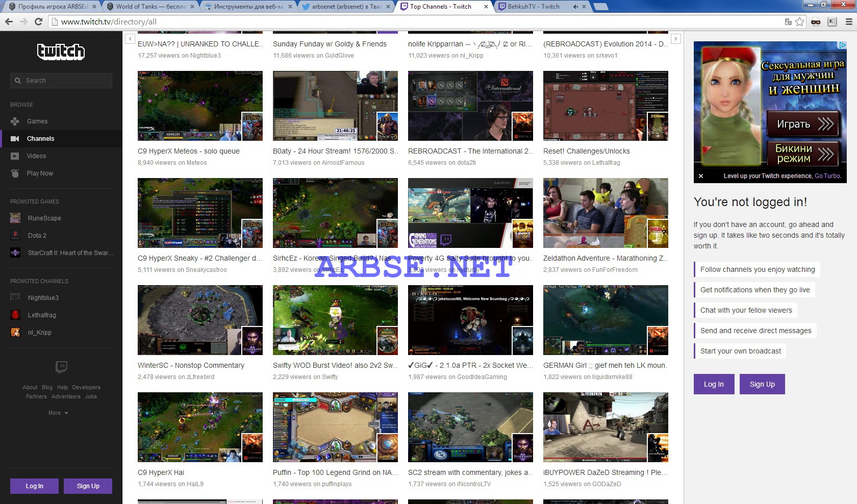
Task: Switch to the Инструменты для веб-мастеров tab
Action: [x=249, y=7]
